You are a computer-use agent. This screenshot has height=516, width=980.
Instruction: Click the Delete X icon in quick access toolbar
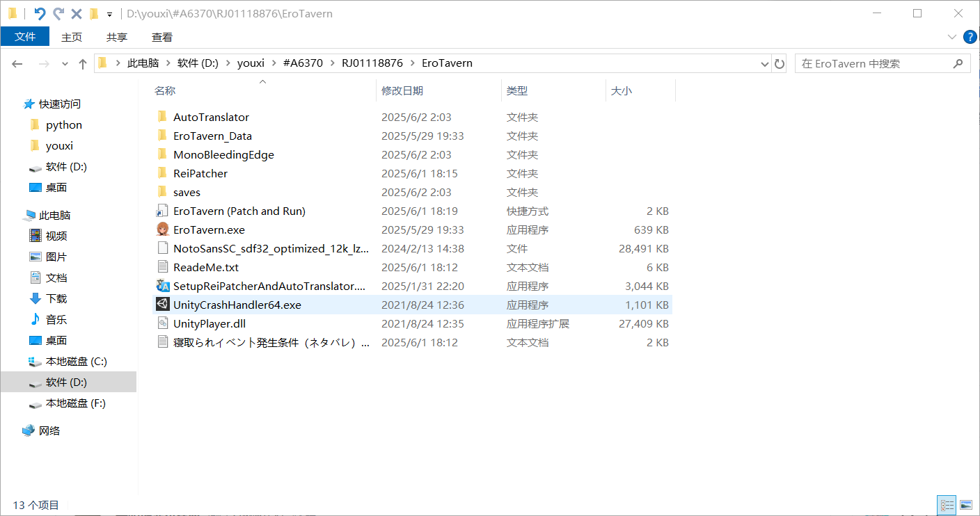77,13
